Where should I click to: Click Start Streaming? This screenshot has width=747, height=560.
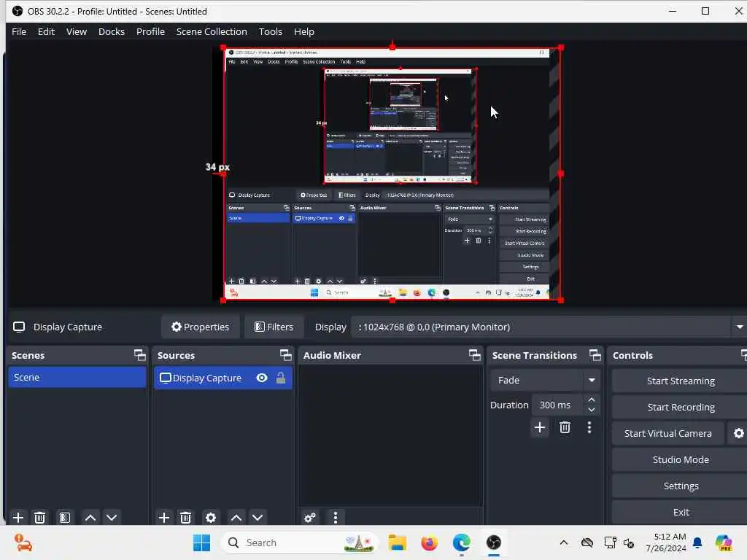tap(681, 381)
